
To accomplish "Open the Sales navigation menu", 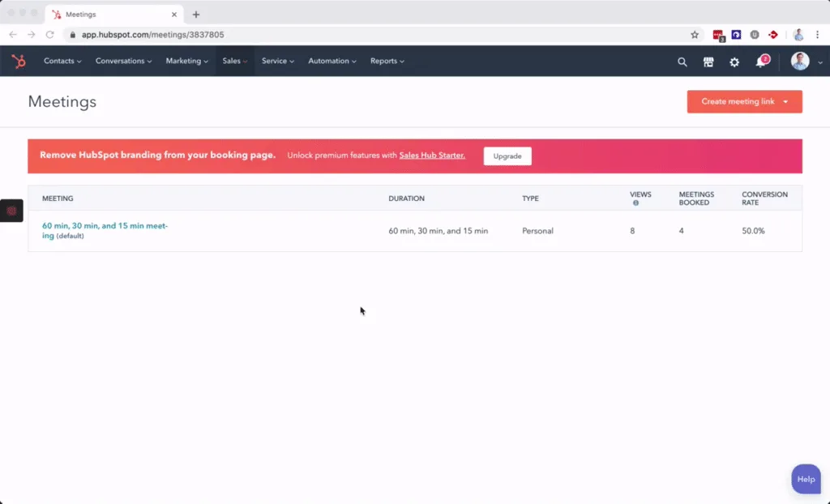I will [234, 61].
